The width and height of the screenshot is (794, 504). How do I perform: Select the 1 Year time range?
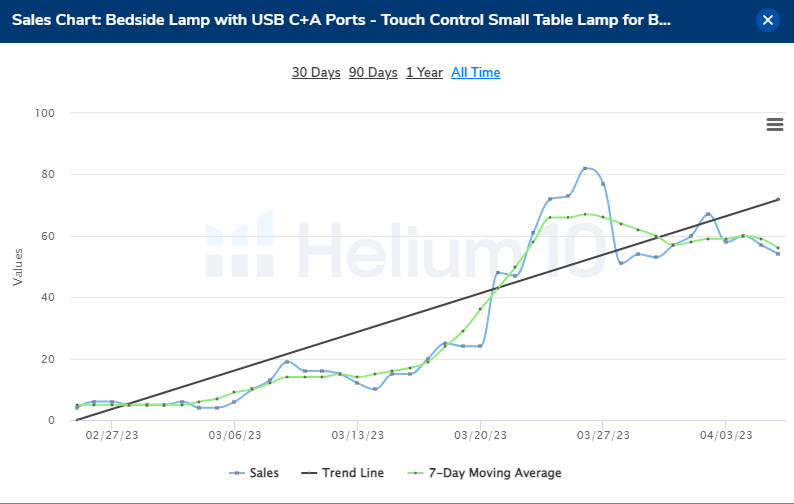tap(424, 72)
